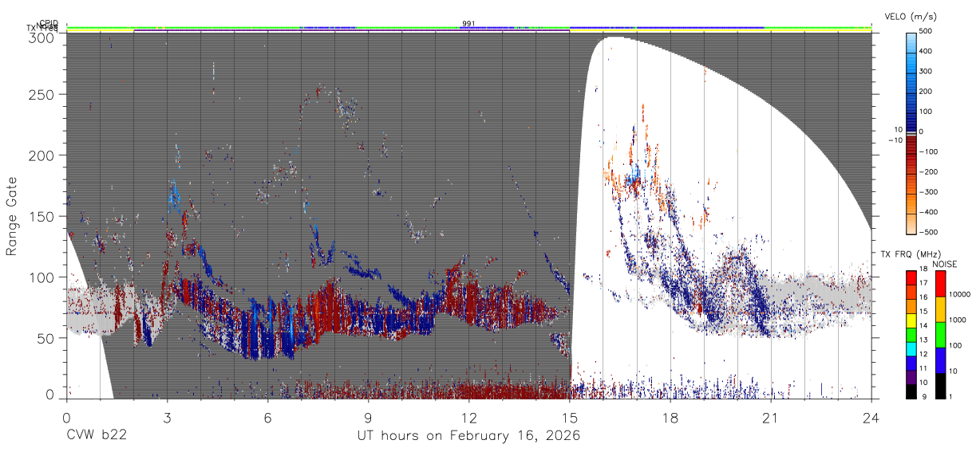Pick the red top segment of NOISE bar
The height and width of the screenshot is (452, 980).
point(939,283)
